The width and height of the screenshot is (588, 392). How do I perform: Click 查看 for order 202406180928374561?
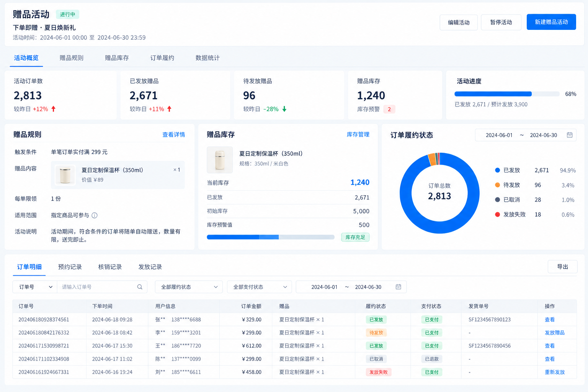click(x=550, y=320)
